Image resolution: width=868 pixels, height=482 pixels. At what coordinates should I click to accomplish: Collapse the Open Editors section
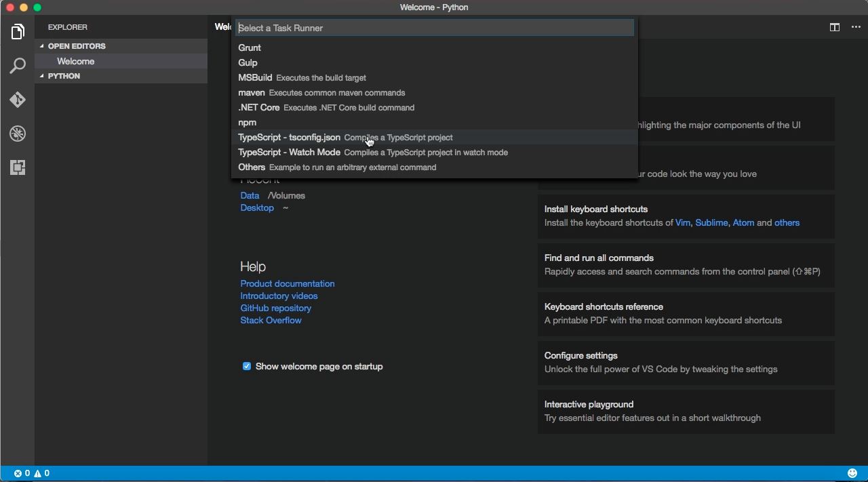click(121, 46)
